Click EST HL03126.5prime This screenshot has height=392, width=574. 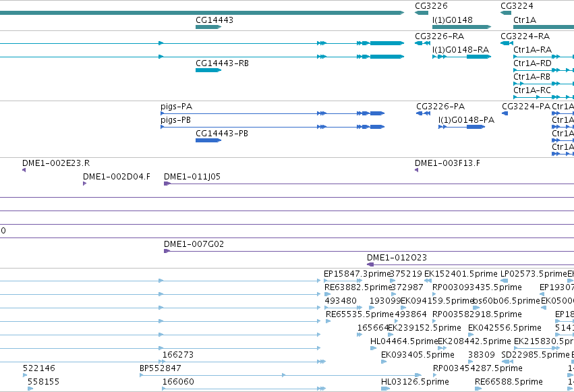[385, 389]
